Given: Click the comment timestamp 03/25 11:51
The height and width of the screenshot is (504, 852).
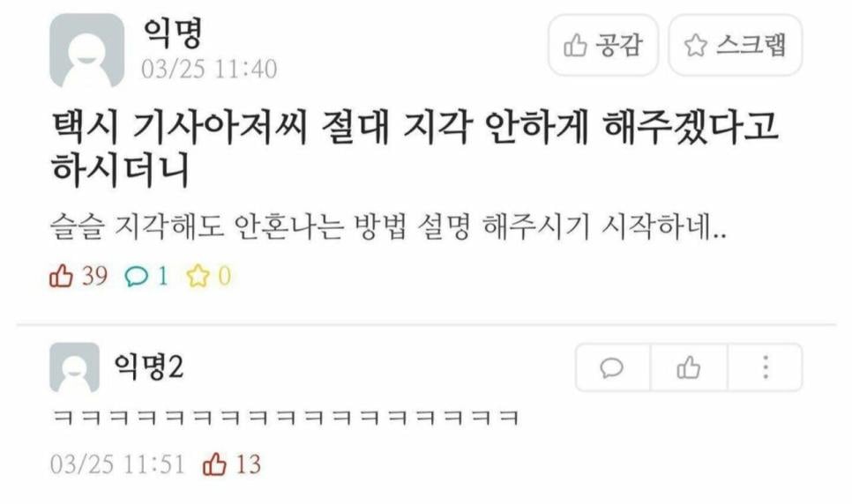Looking at the screenshot, I should (x=117, y=464).
